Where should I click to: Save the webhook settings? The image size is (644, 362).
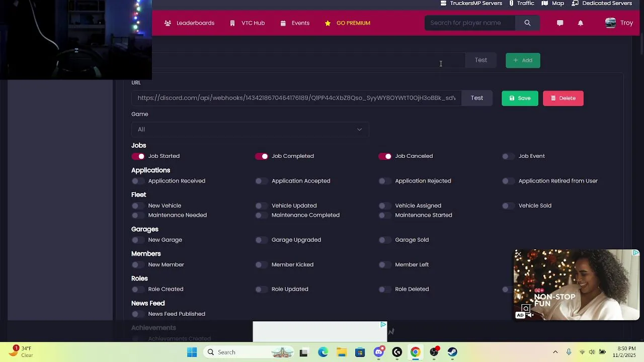(520, 99)
